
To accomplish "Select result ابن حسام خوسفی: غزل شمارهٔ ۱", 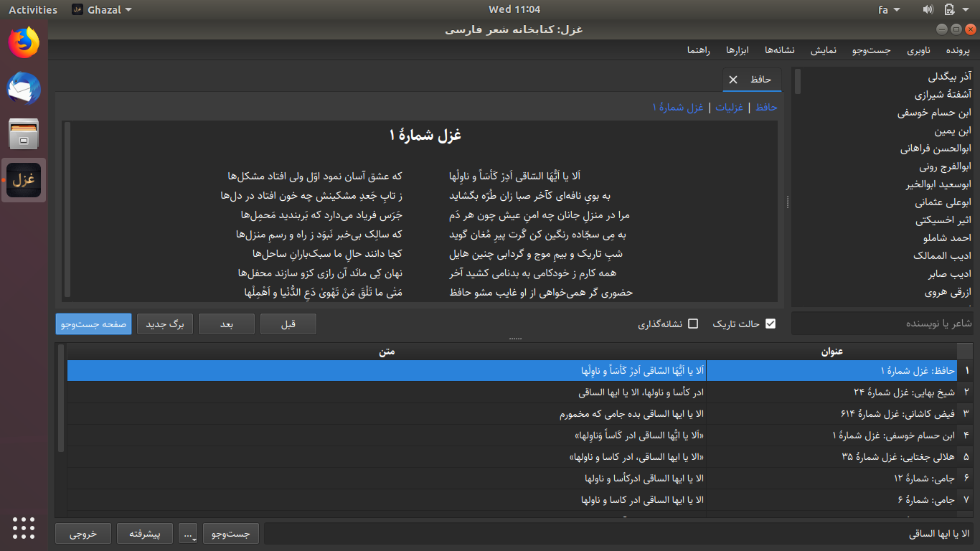I will [x=831, y=435].
